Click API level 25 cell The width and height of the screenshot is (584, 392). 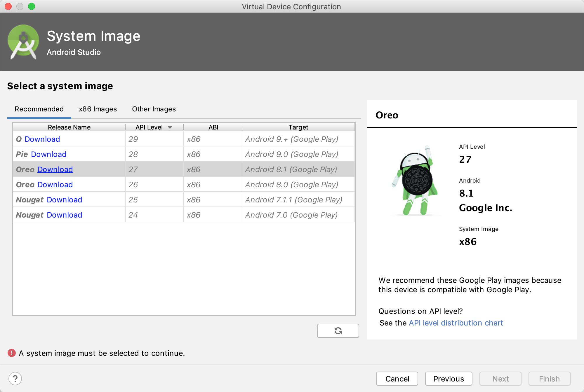[x=154, y=200]
